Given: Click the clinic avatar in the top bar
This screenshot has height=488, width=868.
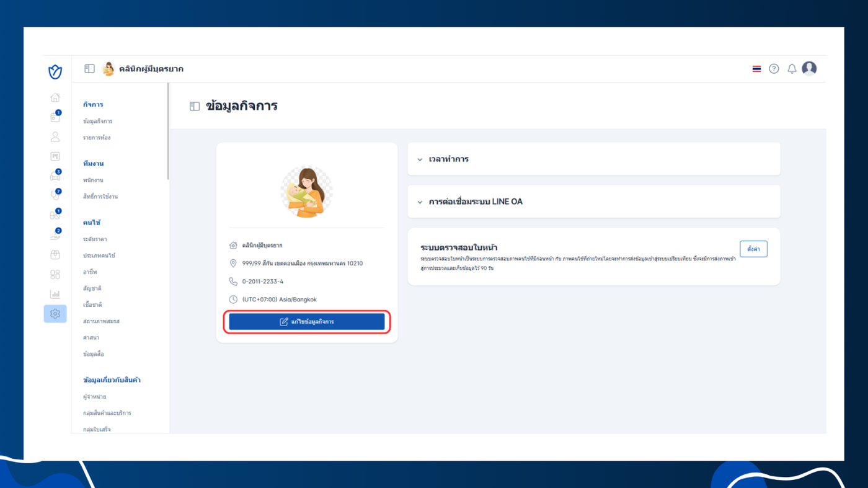Looking at the screenshot, I should click(x=108, y=69).
